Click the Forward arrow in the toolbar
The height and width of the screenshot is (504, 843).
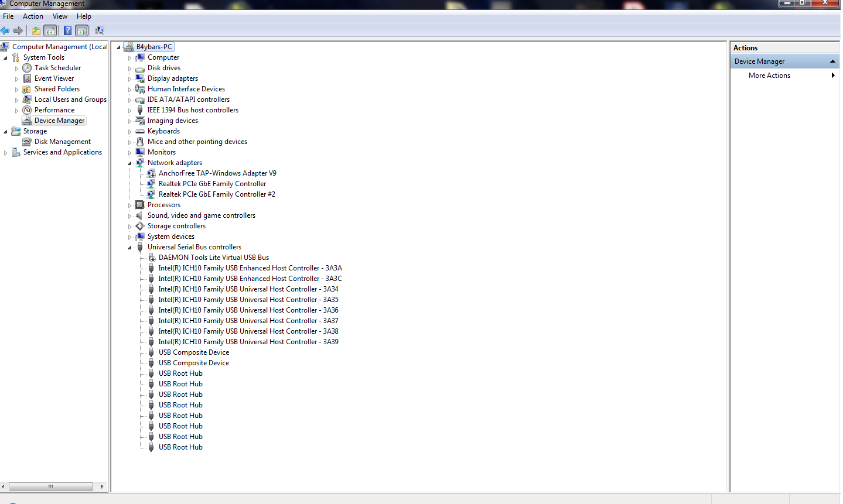(18, 30)
